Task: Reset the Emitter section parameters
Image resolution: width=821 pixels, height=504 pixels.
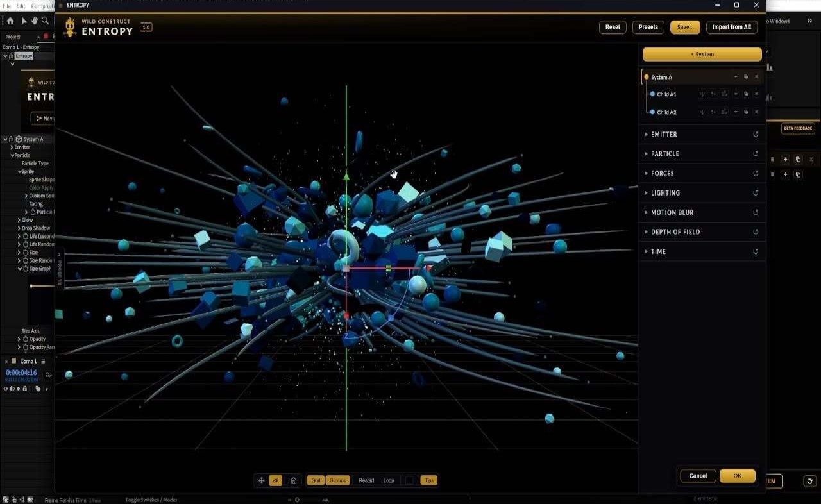Action: 756,135
